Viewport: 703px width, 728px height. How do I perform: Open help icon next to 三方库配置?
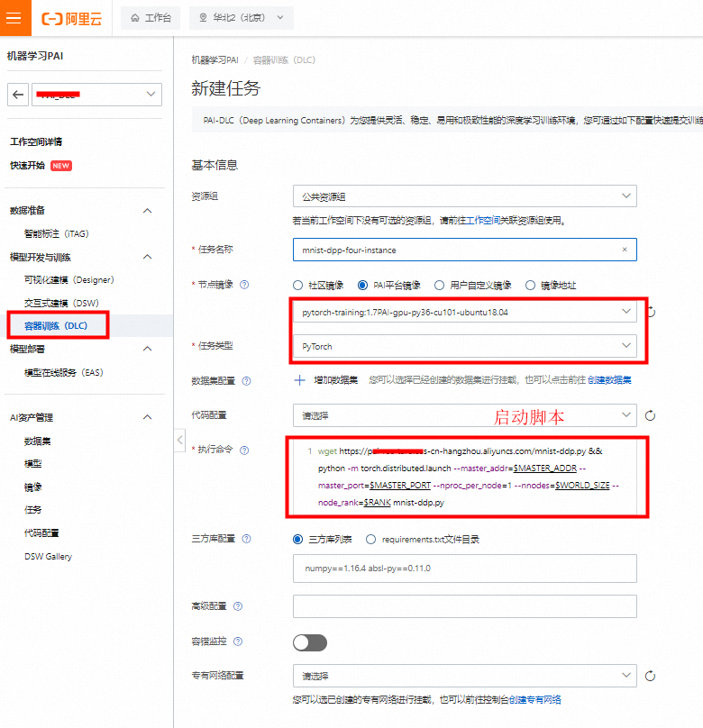pos(247,539)
